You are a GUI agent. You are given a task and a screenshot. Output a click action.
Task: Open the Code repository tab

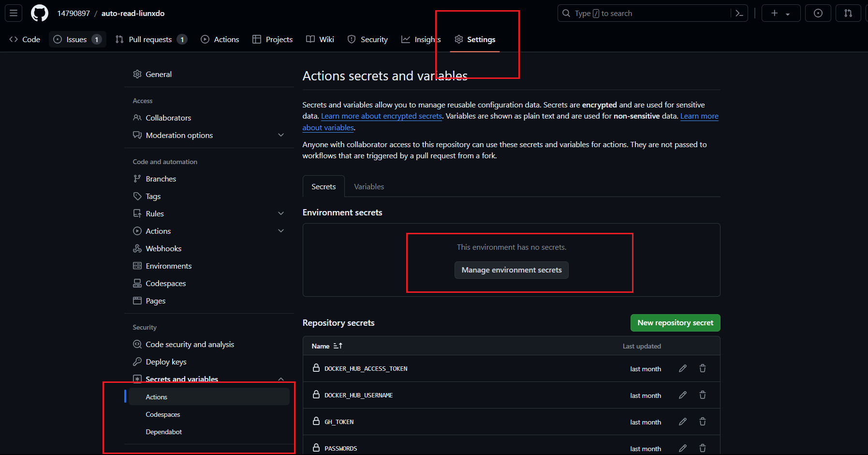[25, 39]
